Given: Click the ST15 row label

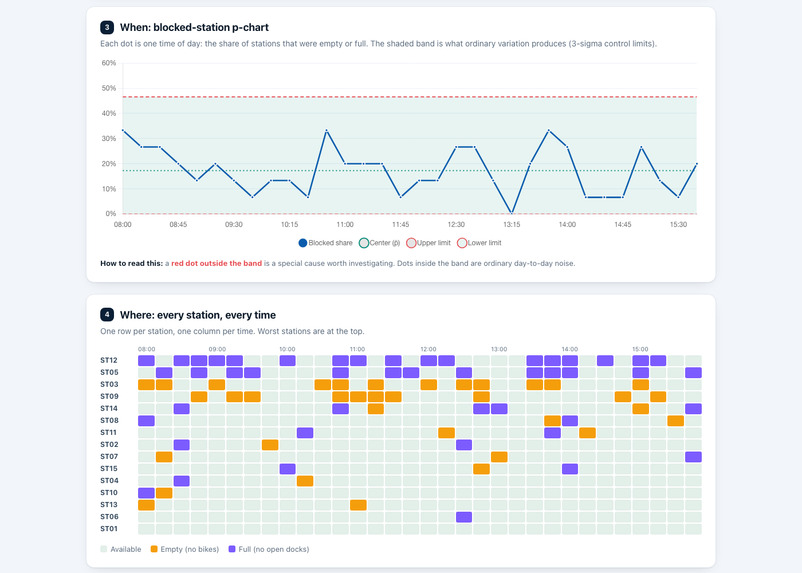Looking at the screenshot, I should click(x=109, y=469).
